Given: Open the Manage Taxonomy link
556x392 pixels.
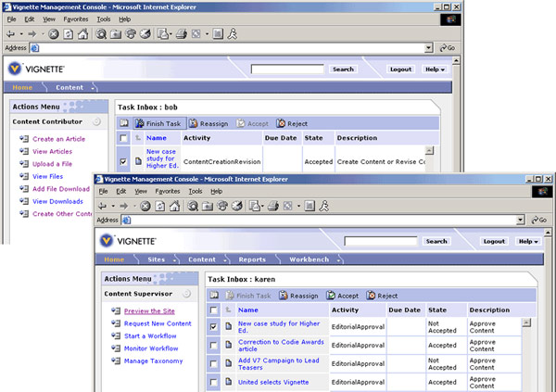Looking at the screenshot, I should (153, 361).
